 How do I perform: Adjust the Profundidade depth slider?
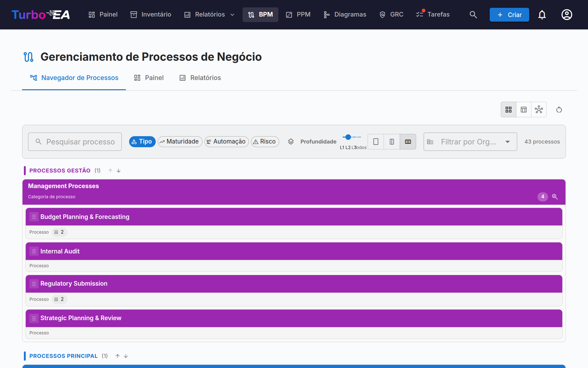tap(351, 137)
